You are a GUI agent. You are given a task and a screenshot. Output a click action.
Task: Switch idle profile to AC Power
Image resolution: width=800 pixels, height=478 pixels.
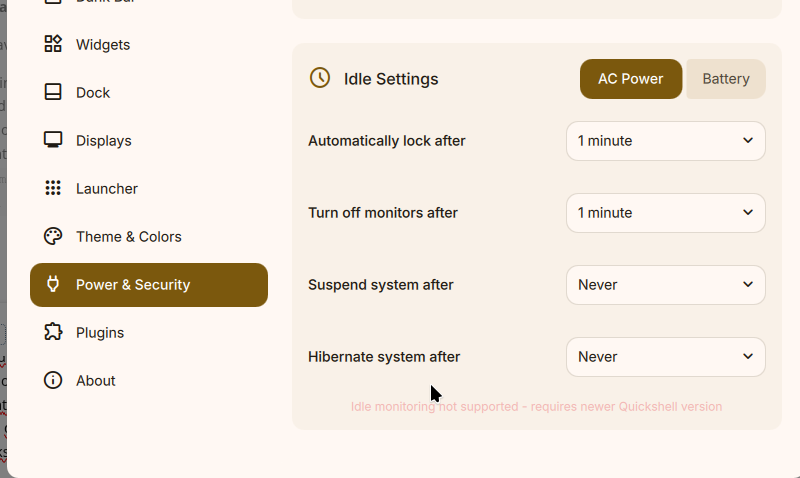630,79
